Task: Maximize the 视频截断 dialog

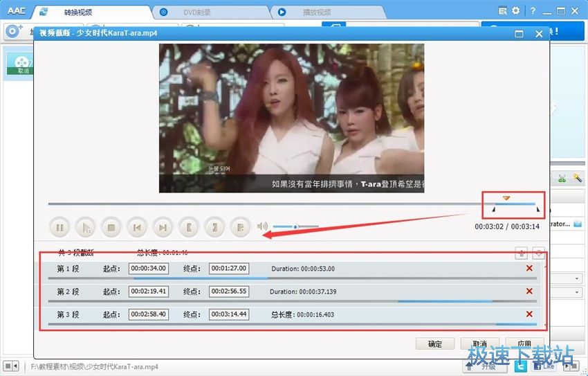Action: tap(519, 34)
